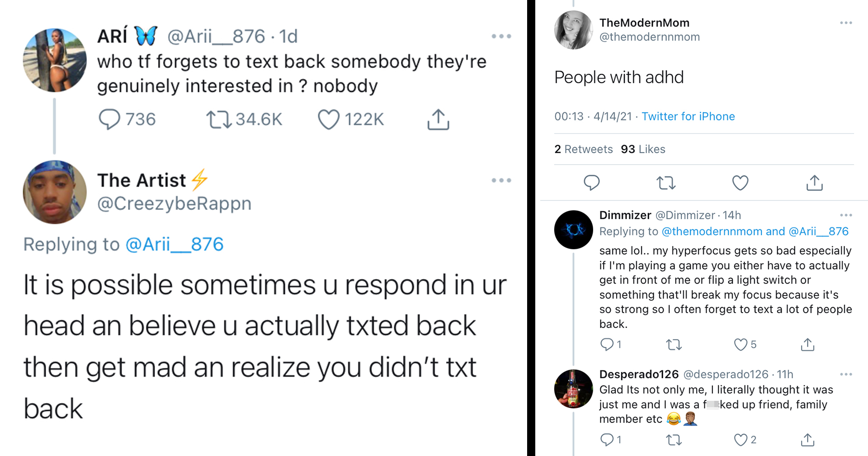Image resolution: width=868 pixels, height=456 pixels.
Task: Click the @Arii__876 mention in The Artist's reply
Action: (174, 245)
